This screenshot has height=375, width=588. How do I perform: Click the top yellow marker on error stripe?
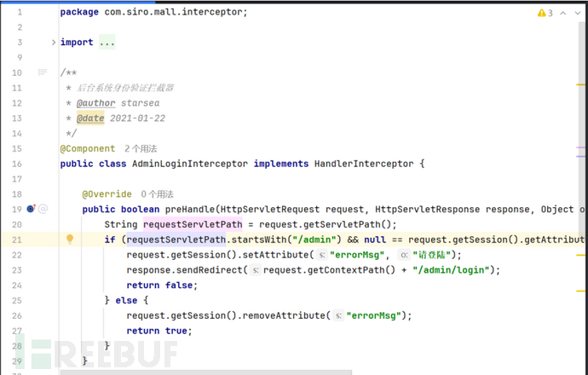[x=581, y=84]
